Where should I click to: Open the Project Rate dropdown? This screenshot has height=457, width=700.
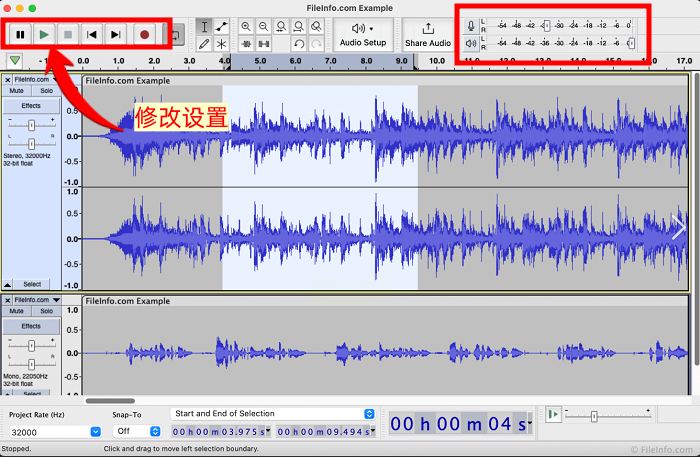(95, 431)
